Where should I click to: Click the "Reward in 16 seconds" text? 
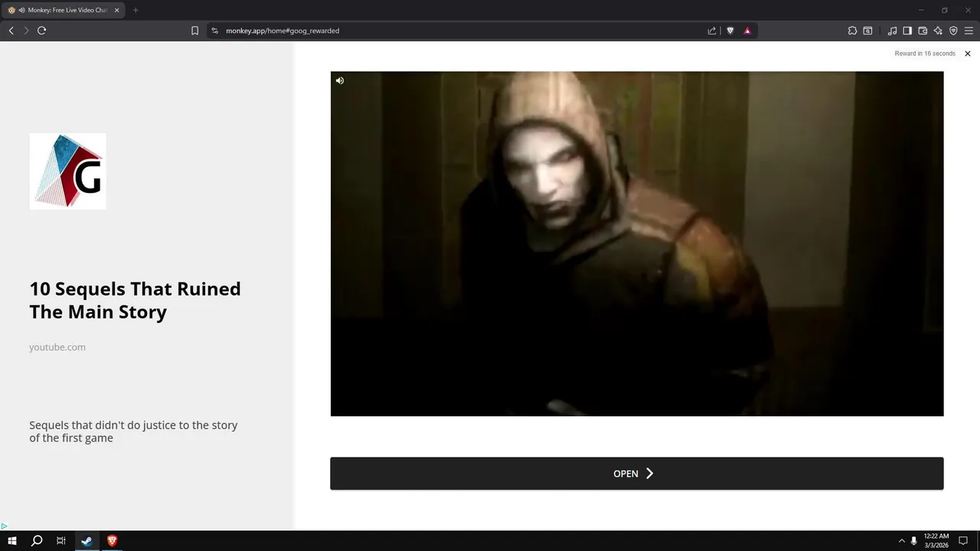coord(925,54)
